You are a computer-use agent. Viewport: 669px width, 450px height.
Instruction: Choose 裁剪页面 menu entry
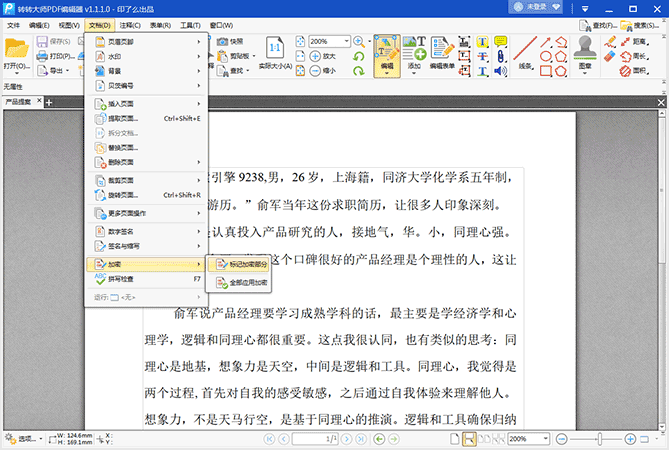tap(146, 180)
